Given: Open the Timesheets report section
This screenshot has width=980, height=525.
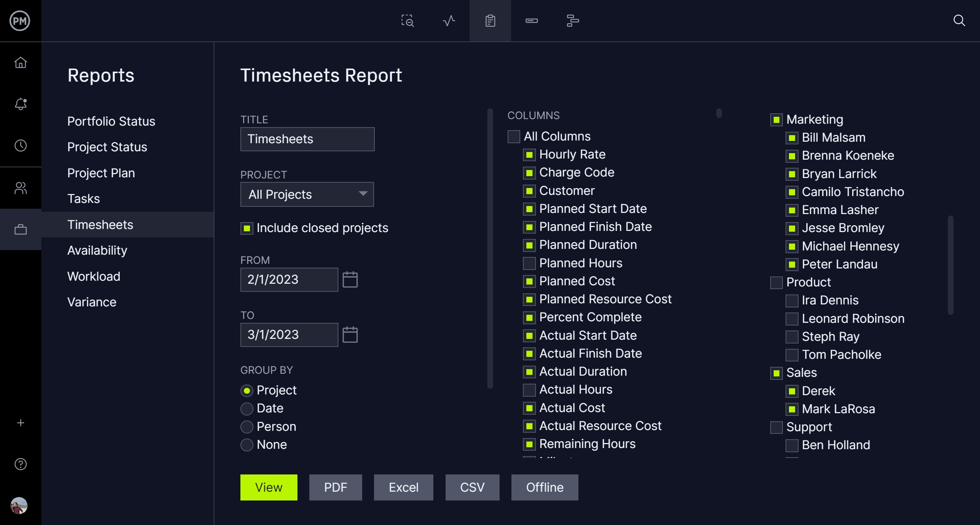Looking at the screenshot, I should point(100,224).
